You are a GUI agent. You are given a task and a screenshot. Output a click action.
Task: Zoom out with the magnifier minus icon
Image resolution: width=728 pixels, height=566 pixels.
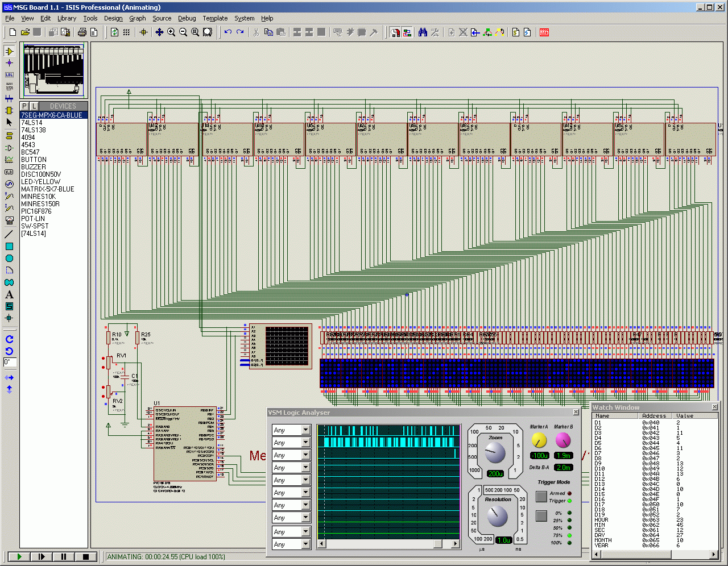click(x=183, y=32)
